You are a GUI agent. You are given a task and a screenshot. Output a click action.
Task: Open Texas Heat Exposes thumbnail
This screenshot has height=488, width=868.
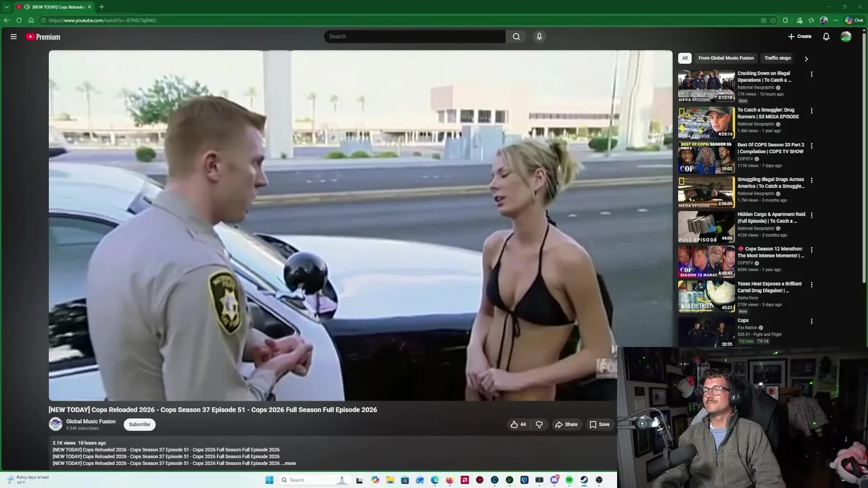coord(706,297)
